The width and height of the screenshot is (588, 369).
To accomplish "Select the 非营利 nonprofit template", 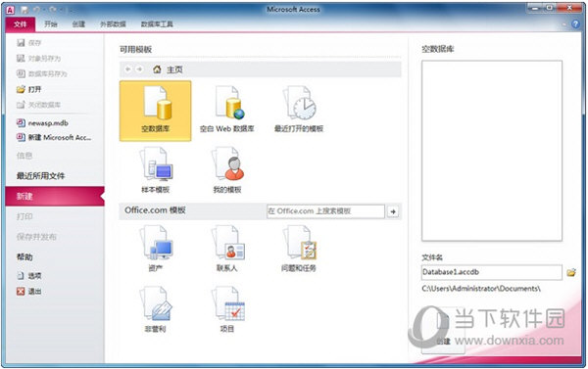I will (155, 310).
